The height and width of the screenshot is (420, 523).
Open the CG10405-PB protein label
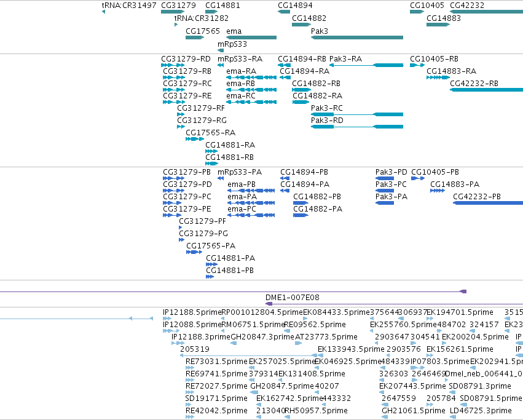click(435, 172)
